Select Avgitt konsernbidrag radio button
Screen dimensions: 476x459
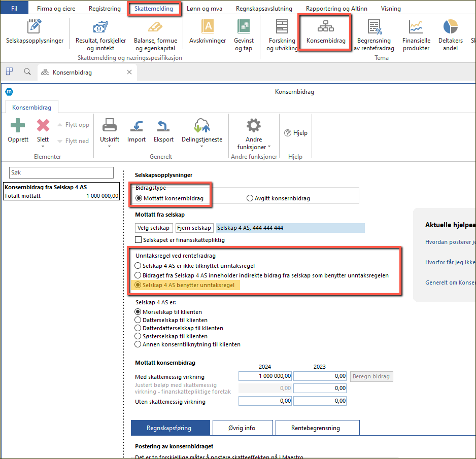point(250,198)
